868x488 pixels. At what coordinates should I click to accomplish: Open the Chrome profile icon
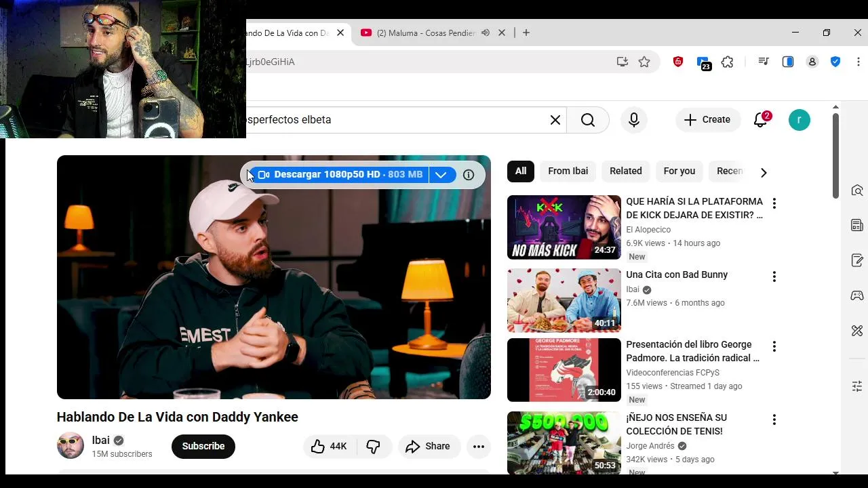click(x=812, y=62)
